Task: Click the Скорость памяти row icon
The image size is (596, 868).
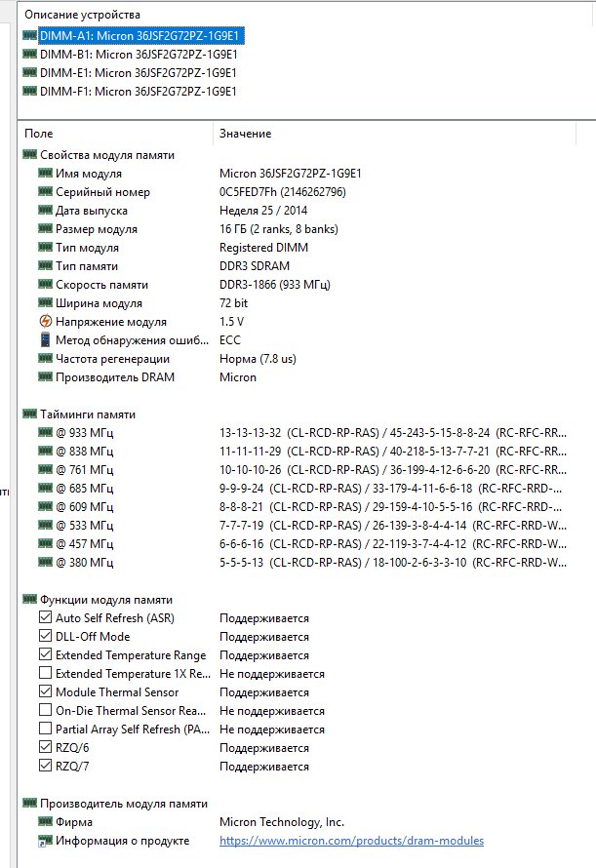Action: coord(46,285)
